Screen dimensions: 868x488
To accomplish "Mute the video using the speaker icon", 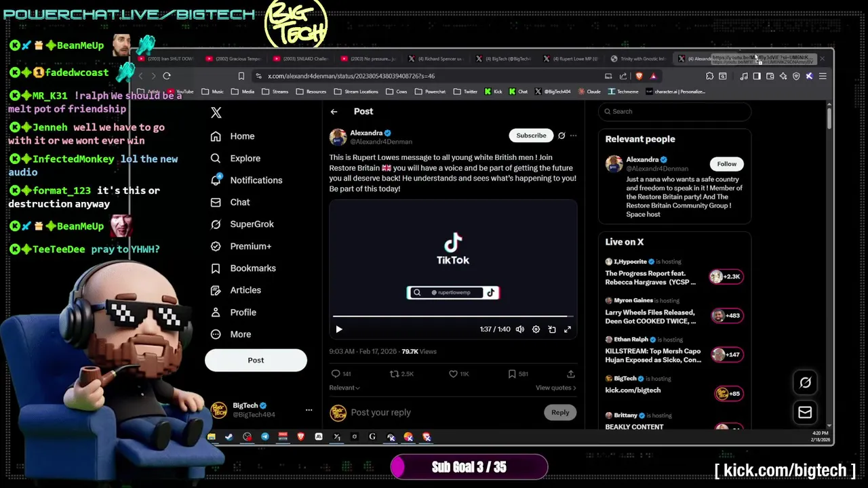I will click(519, 329).
